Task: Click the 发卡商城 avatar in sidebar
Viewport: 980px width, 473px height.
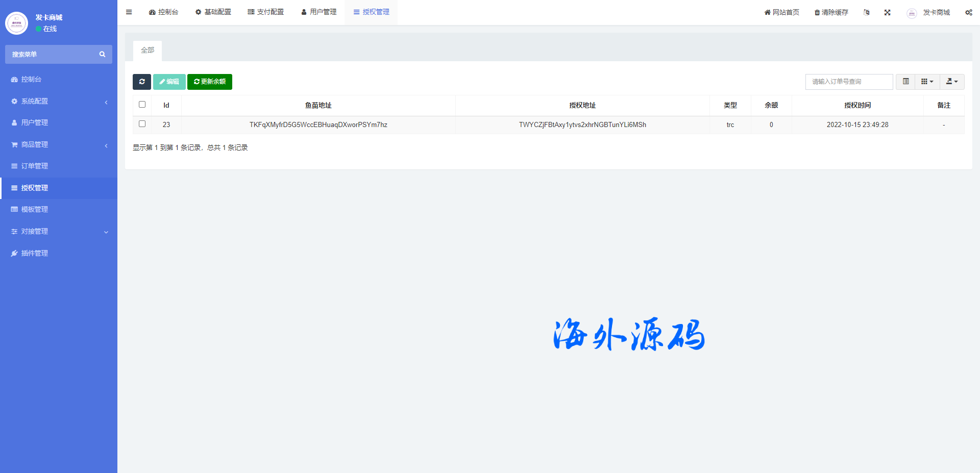Action: (16, 23)
